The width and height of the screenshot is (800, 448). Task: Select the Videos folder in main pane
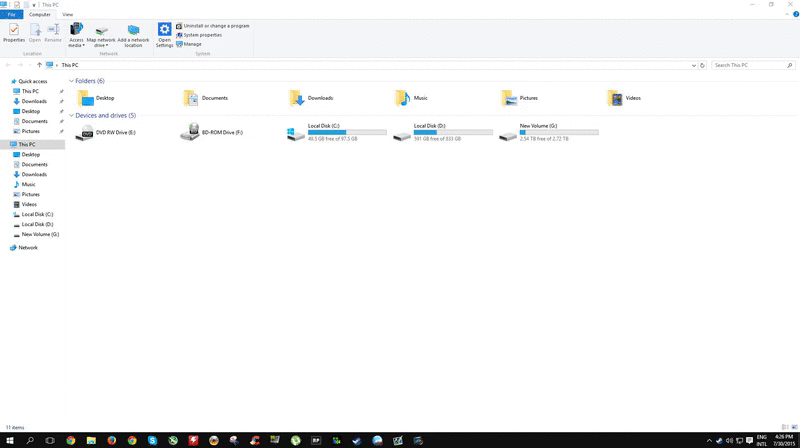(x=624, y=98)
